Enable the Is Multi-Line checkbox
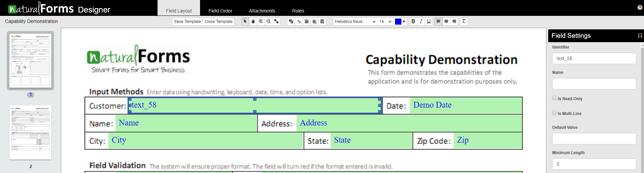 click(x=554, y=113)
